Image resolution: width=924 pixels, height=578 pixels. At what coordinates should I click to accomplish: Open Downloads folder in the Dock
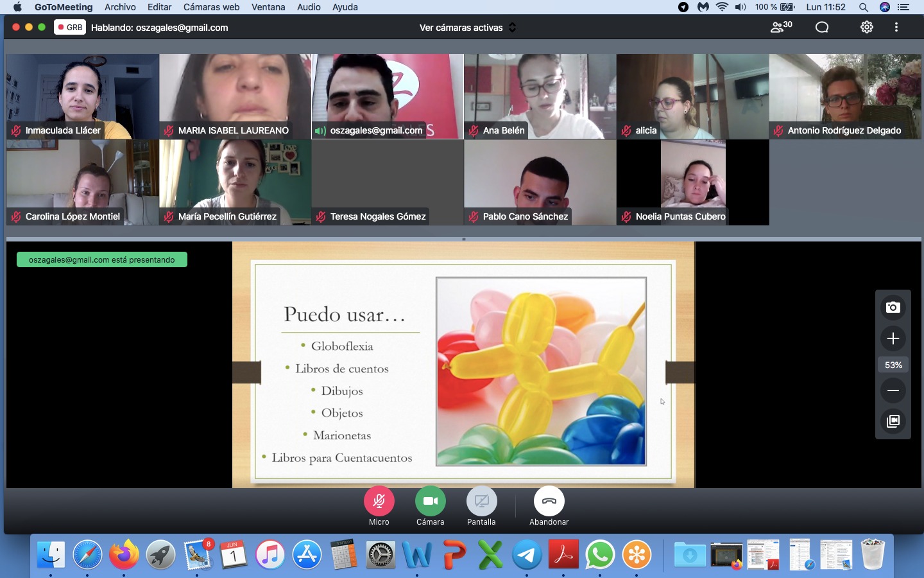(x=690, y=554)
